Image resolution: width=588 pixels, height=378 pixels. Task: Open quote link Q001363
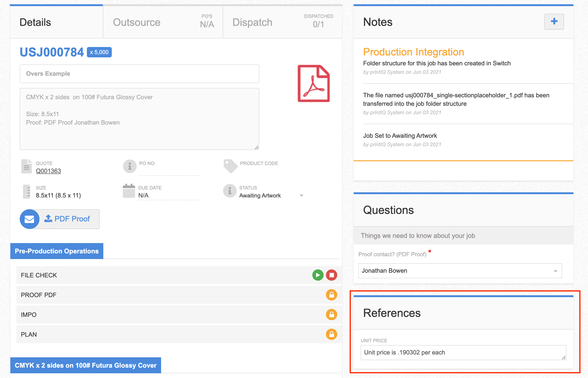(48, 171)
